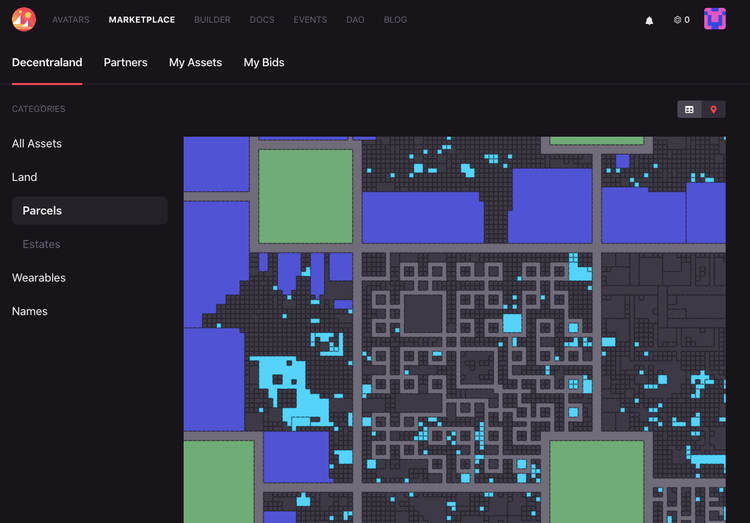
Task: Click the cyan square parcel in district center
Action: [512, 323]
